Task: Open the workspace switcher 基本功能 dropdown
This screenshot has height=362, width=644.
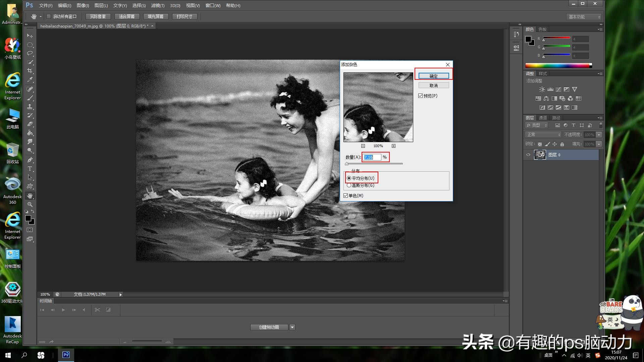Action: pyautogui.click(x=584, y=17)
